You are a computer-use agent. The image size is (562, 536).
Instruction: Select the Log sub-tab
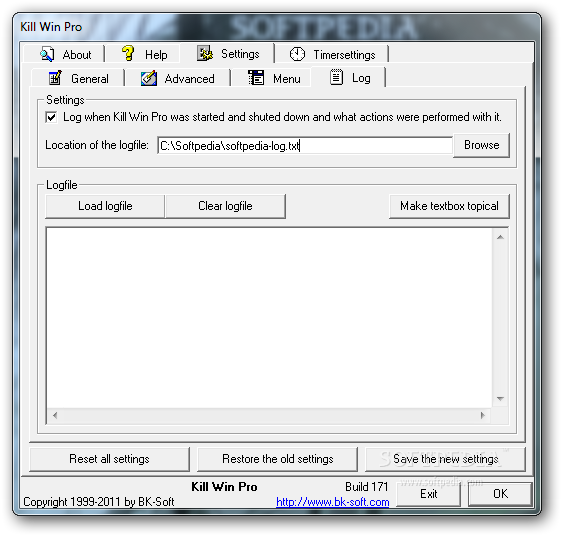349,77
